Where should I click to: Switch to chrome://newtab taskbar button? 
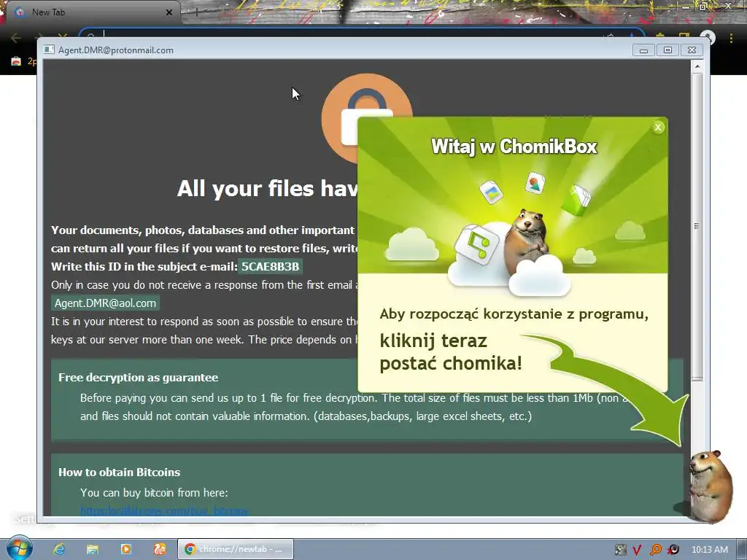click(236, 549)
